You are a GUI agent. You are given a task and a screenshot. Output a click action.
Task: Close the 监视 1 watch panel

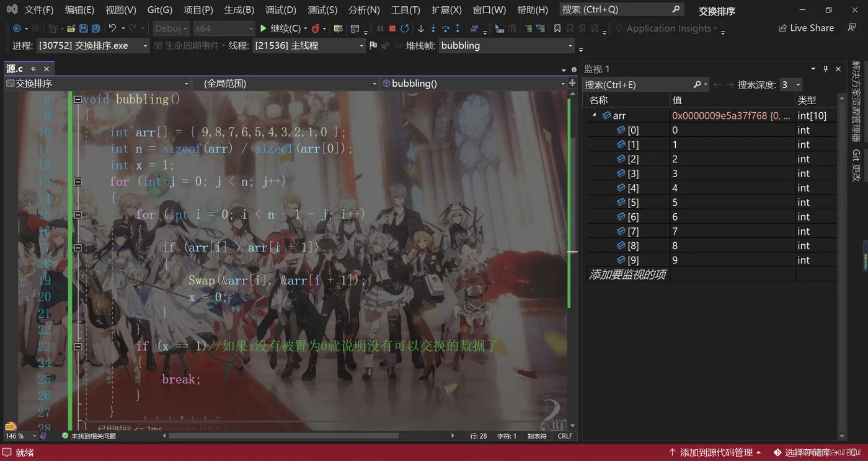838,69
